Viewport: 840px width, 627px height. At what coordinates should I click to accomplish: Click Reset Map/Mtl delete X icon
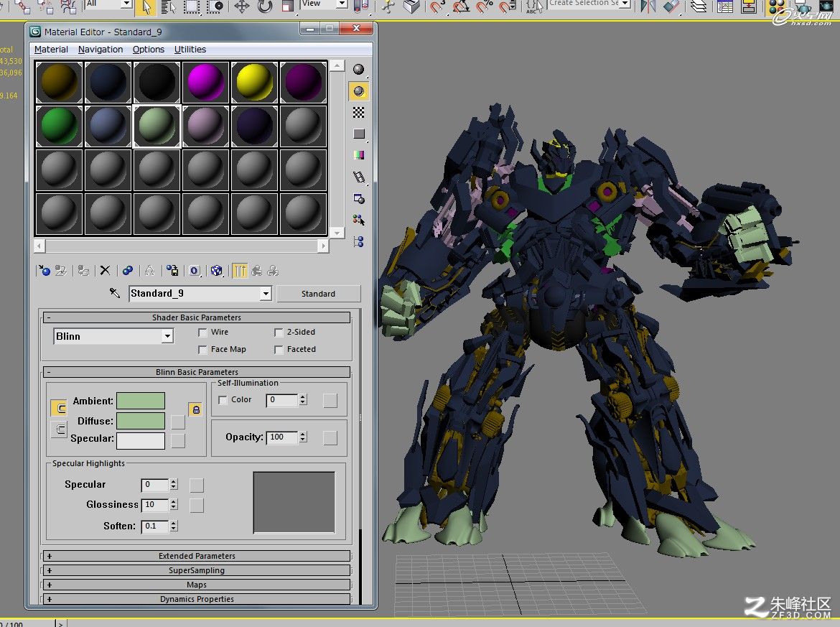click(105, 271)
